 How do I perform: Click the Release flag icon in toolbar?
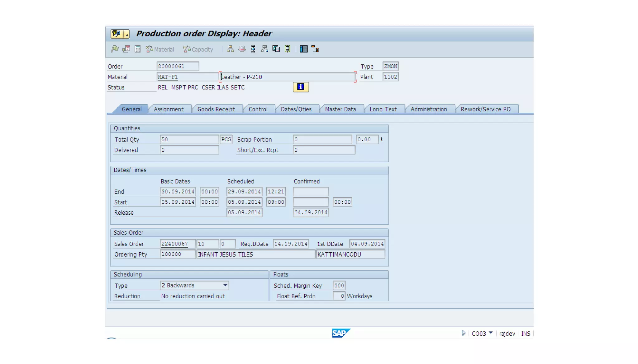tap(115, 49)
